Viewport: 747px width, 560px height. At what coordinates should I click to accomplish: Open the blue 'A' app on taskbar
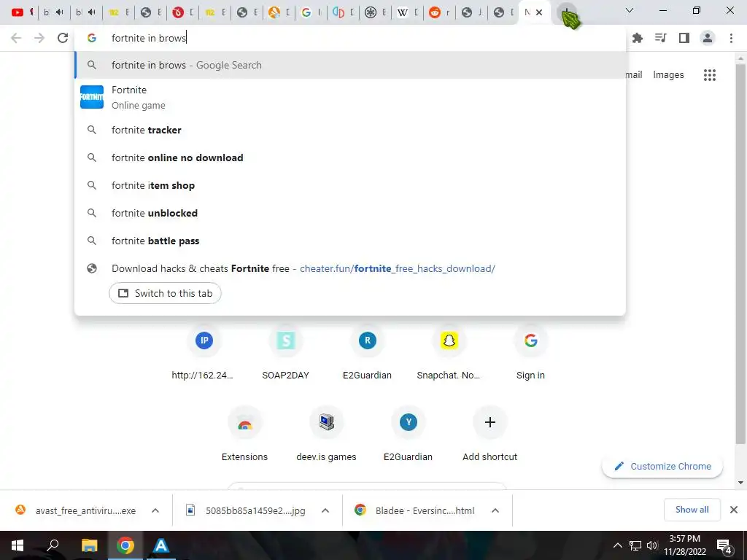point(161,545)
